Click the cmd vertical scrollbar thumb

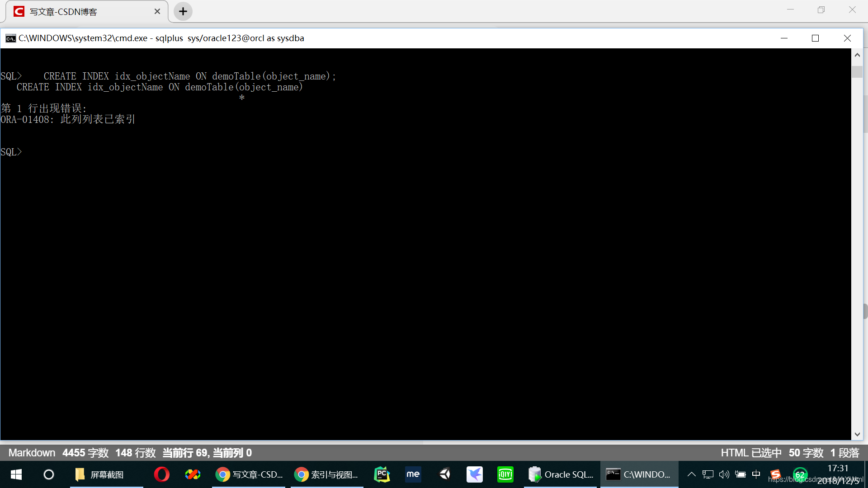857,72
